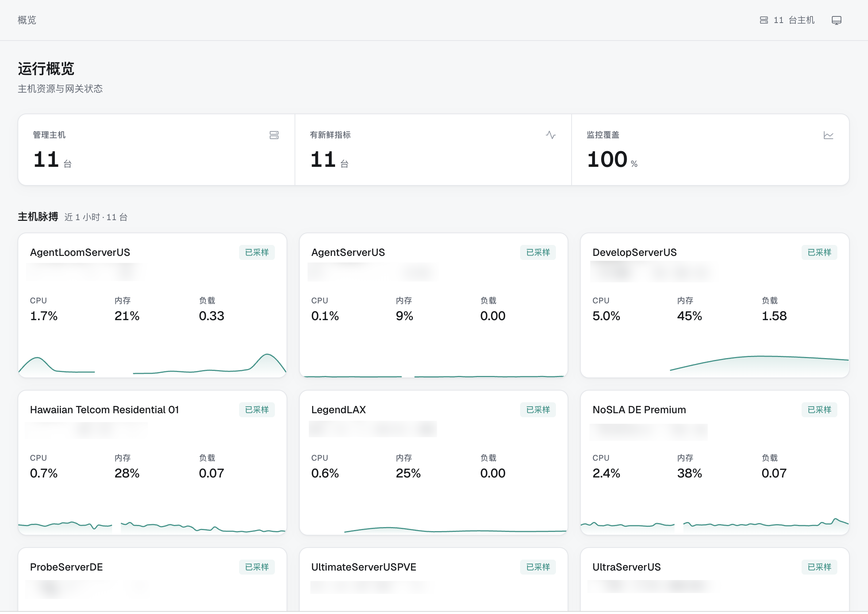This screenshot has width=868, height=614.
Task: Click server icon in 管理主机 card
Action: [x=274, y=135]
